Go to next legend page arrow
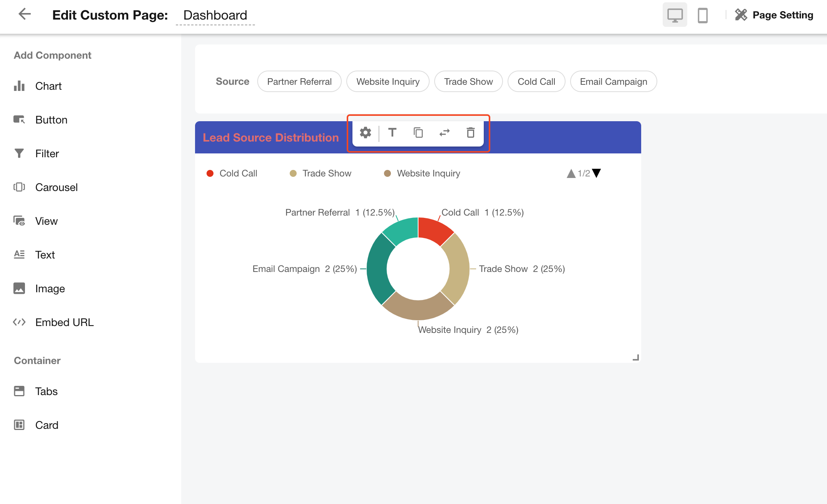Image resolution: width=827 pixels, height=504 pixels. [x=596, y=173]
